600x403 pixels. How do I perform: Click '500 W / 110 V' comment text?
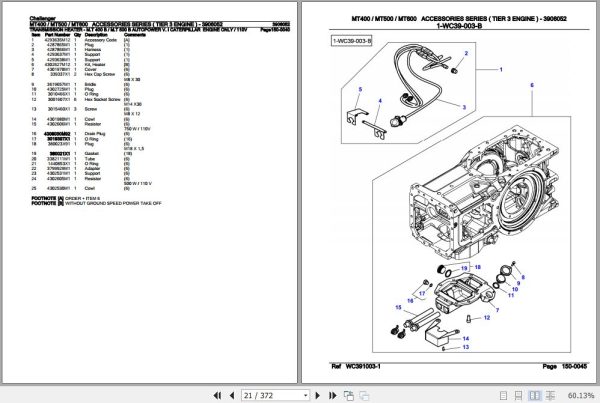pos(138,183)
